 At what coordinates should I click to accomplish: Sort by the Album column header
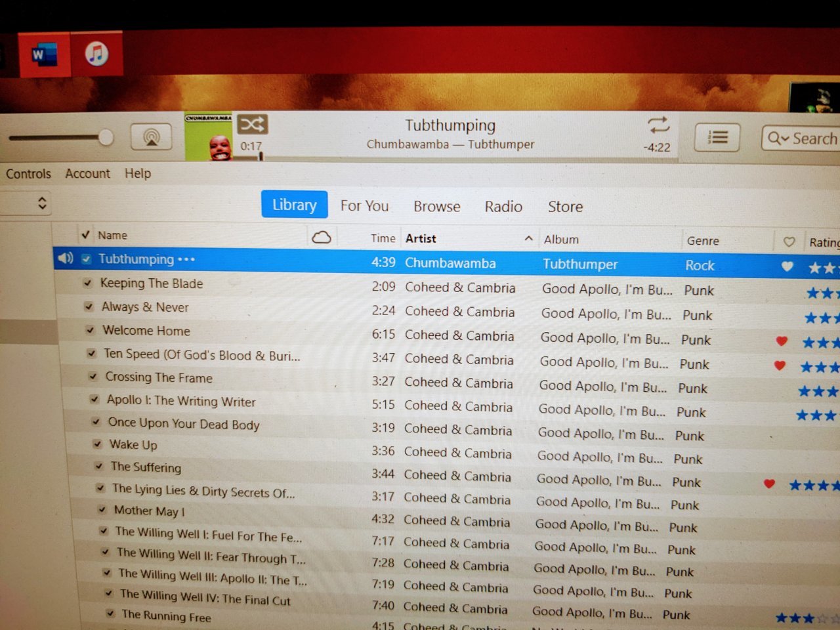[x=561, y=240]
